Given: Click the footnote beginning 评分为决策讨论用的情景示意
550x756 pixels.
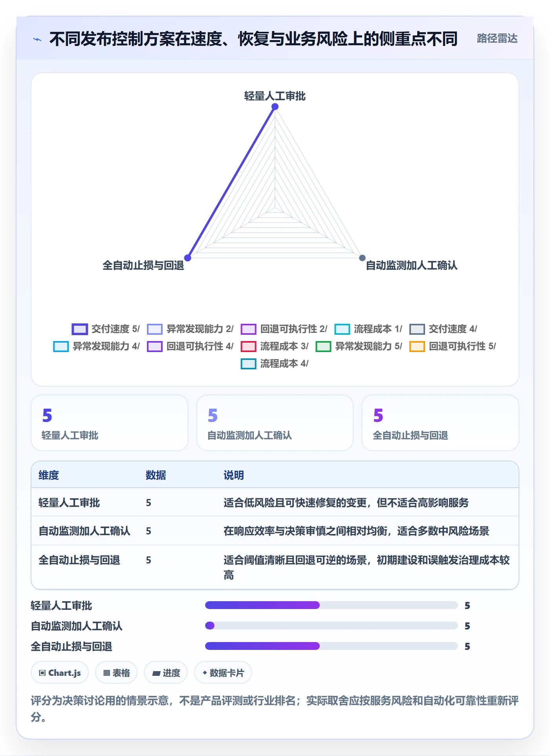Looking at the screenshot, I should [275, 708].
